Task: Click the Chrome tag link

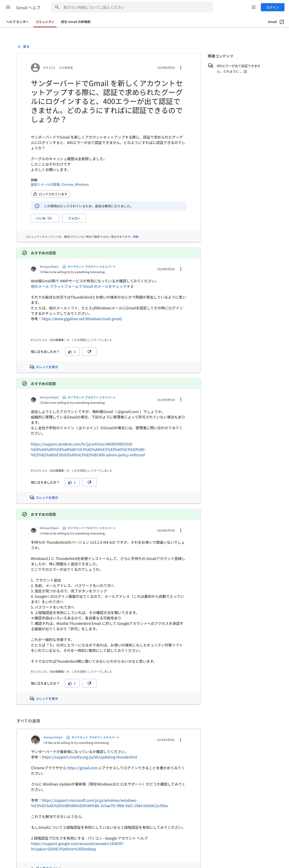Action: (67, 184)
